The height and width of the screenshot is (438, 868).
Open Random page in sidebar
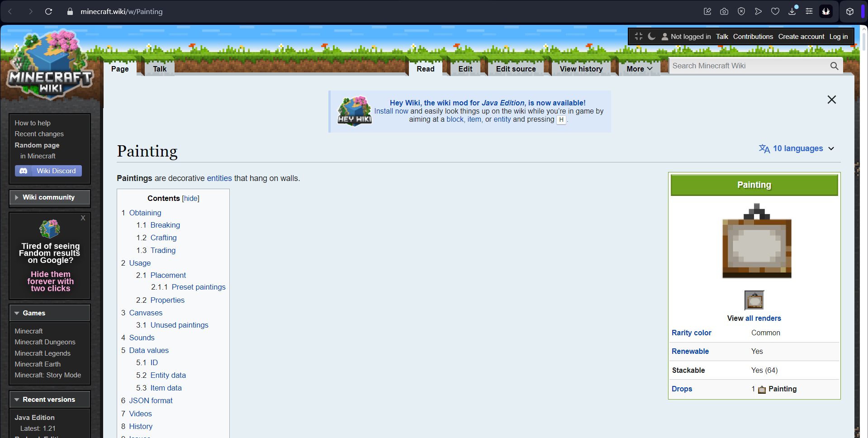point(37,145)
